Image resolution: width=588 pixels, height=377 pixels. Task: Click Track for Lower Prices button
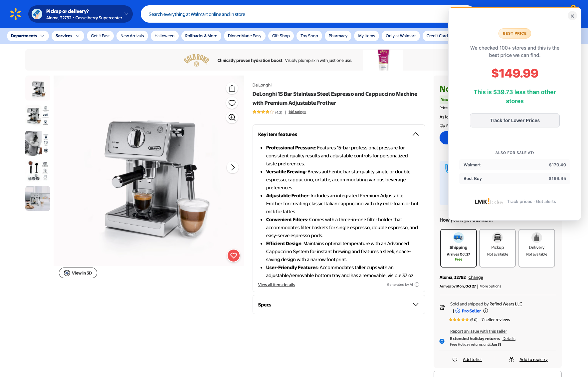(x=514, y=120)
